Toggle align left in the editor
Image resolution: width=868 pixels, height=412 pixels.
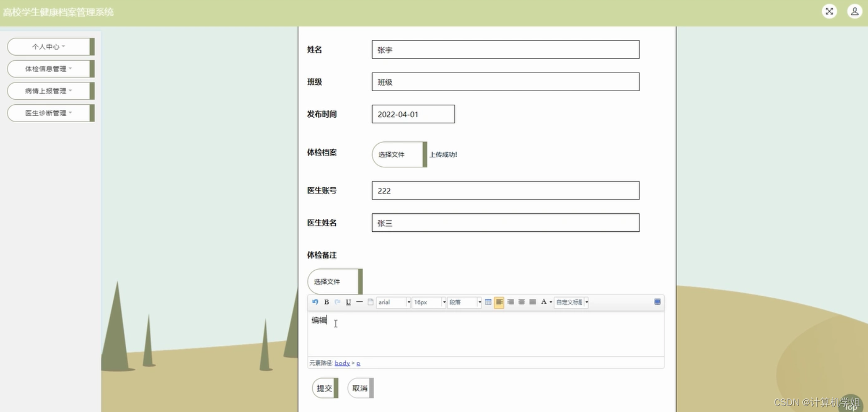tap(499, 302)
